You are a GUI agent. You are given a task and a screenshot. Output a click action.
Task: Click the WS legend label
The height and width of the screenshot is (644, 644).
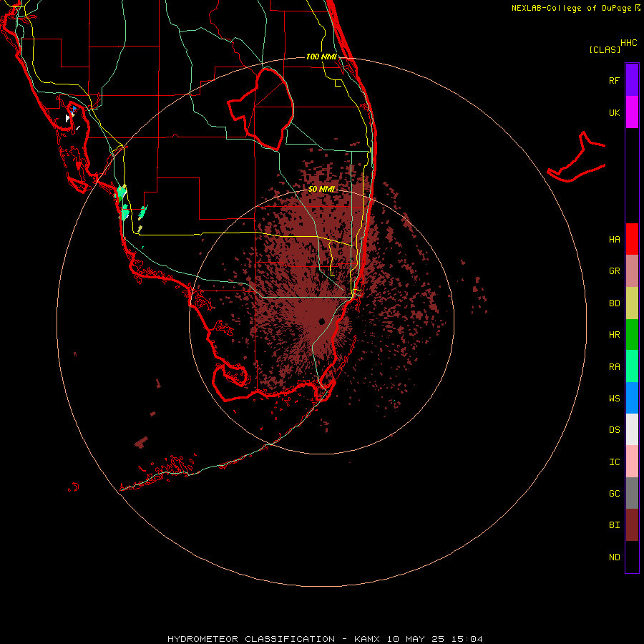pyautogui.click(x=615, y=399)
